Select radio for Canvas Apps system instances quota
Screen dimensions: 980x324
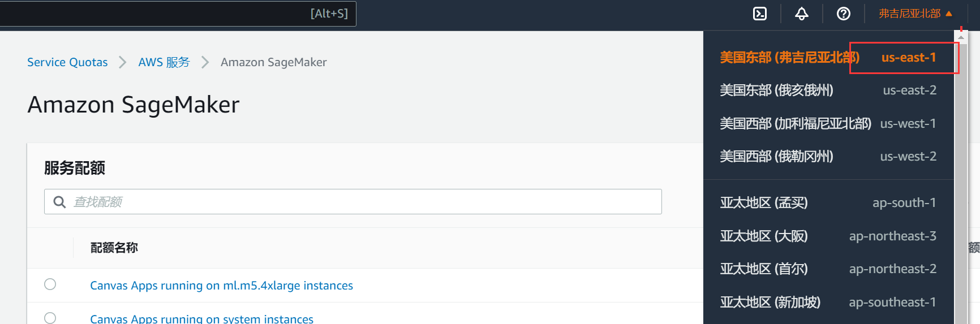click(x=50, y=318)
